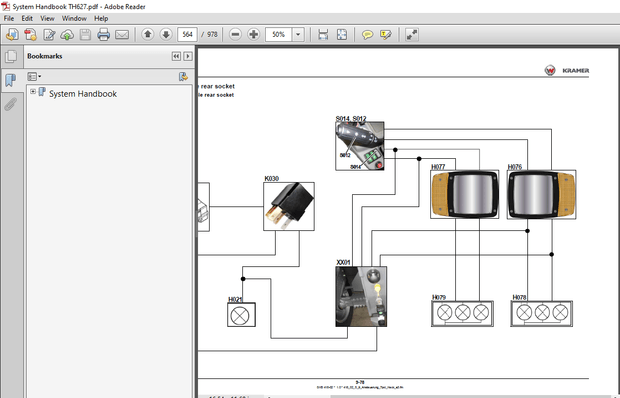
Task: Click the Open file toolbar icon
Action: [x=12, y=35]
